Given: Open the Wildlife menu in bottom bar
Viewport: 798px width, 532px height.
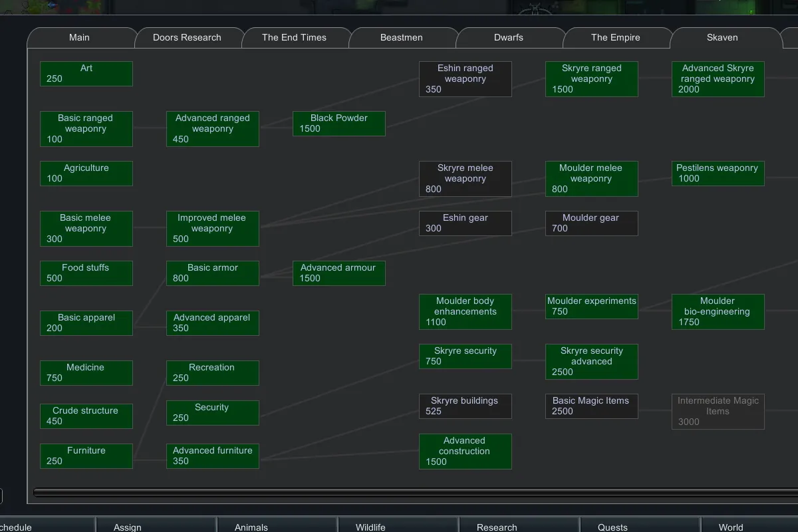Looking at the screenshot, I should pyautogui.click(x=370, y=527).
